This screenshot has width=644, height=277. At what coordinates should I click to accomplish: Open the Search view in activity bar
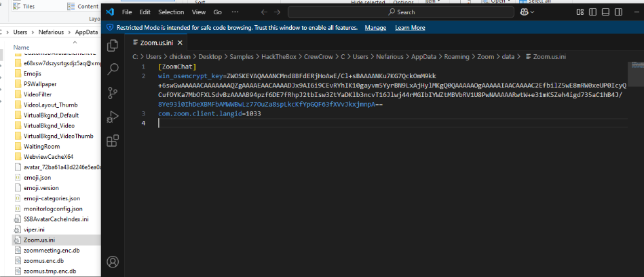click(113, 69)
